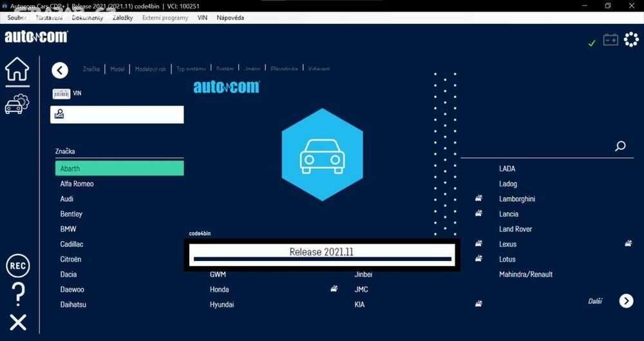
Task: Select Jinbei brand
Action: tap(363, 275)
